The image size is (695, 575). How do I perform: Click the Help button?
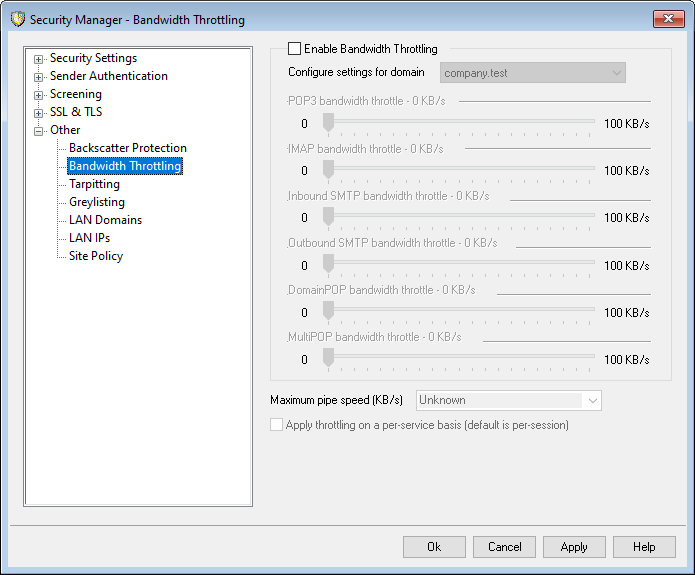click(x=644, y=547)
